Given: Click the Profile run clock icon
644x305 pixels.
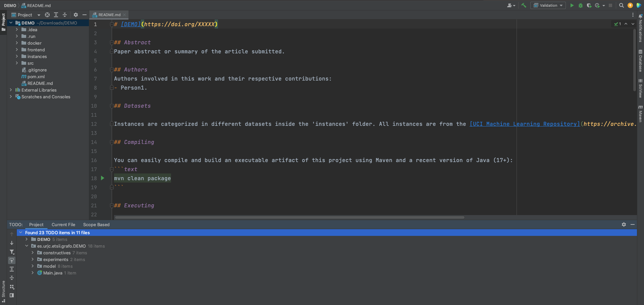Looking at the screenshot, I should pyautogui.click(x=597, y=5).
